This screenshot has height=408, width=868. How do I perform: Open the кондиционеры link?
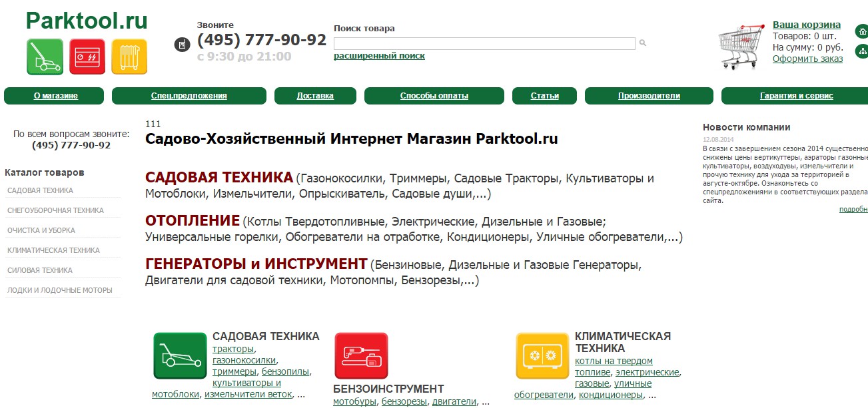[610, 395]
